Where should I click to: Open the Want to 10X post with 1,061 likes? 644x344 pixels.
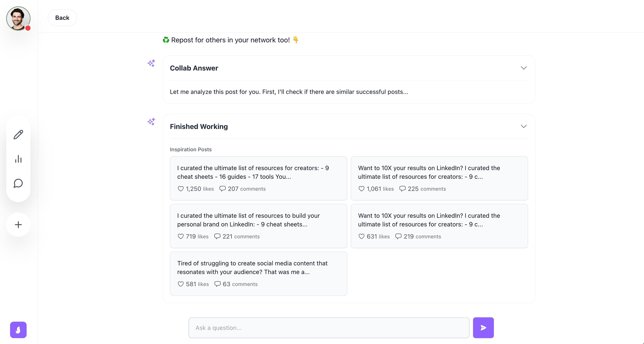tap(440, 178)
